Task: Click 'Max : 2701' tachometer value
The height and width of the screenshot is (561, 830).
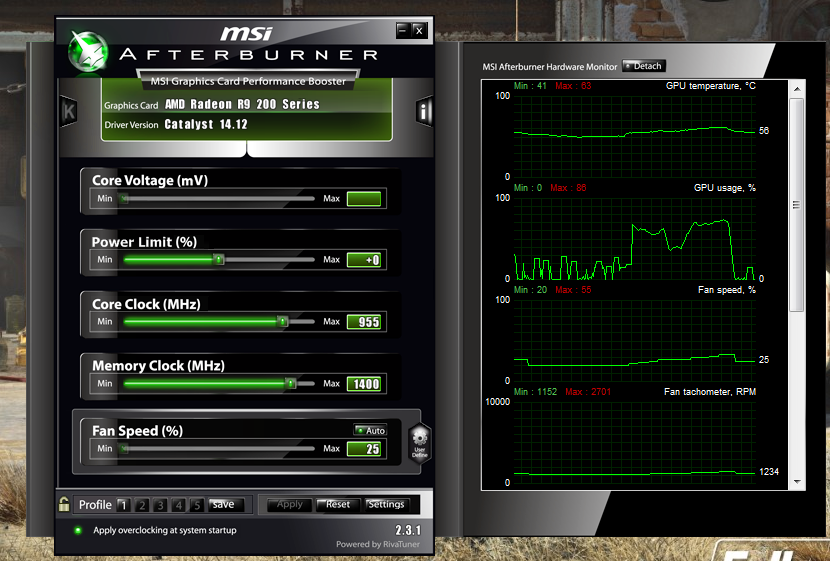Action: tap(588, 392)
